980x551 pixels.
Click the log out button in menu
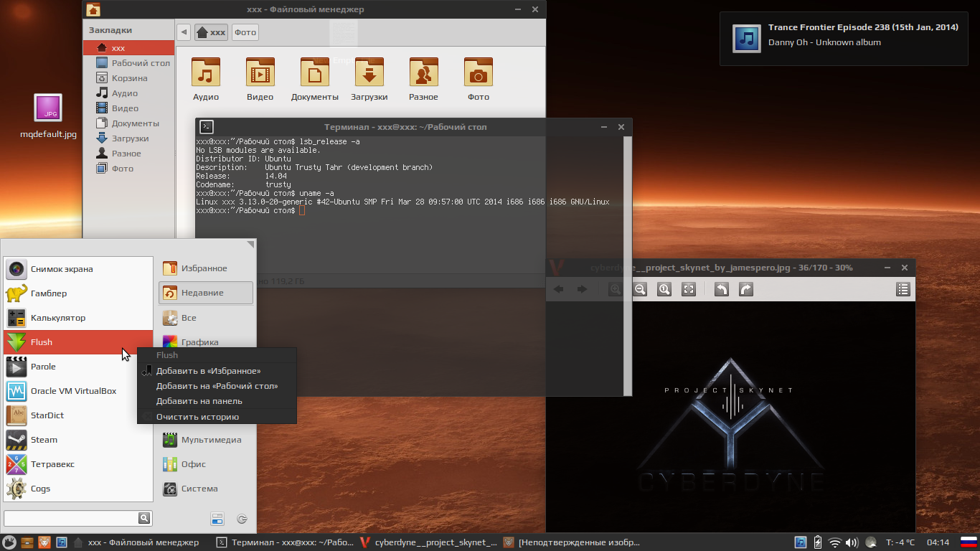click(242, 518)
